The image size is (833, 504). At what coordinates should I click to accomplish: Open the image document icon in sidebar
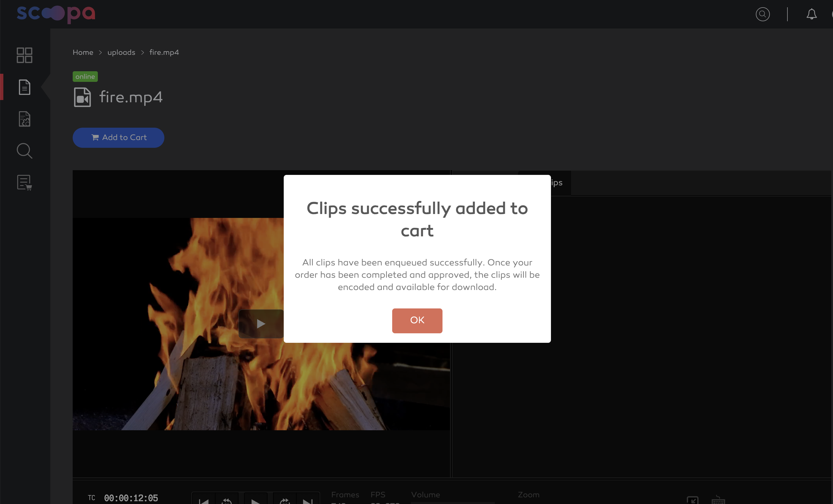click(x=24, y=119)
